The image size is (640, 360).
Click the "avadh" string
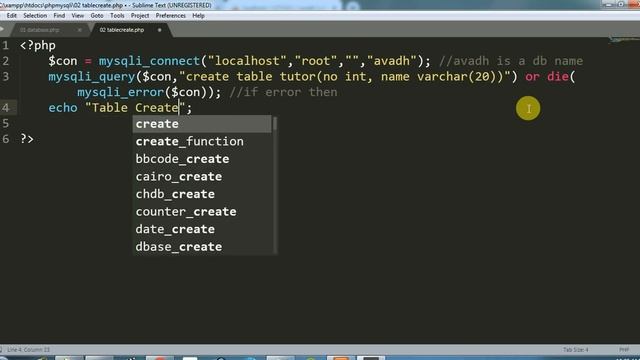(x=391, y=61)
